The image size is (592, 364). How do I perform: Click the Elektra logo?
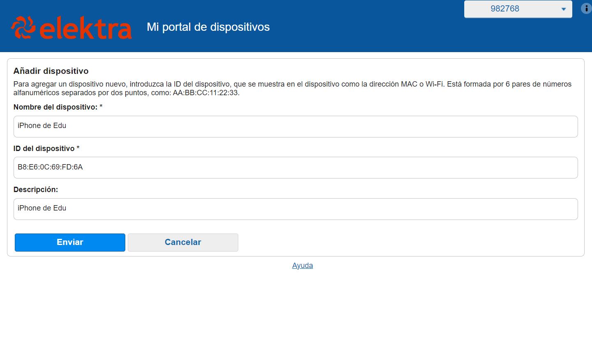[x=71, y=27]
